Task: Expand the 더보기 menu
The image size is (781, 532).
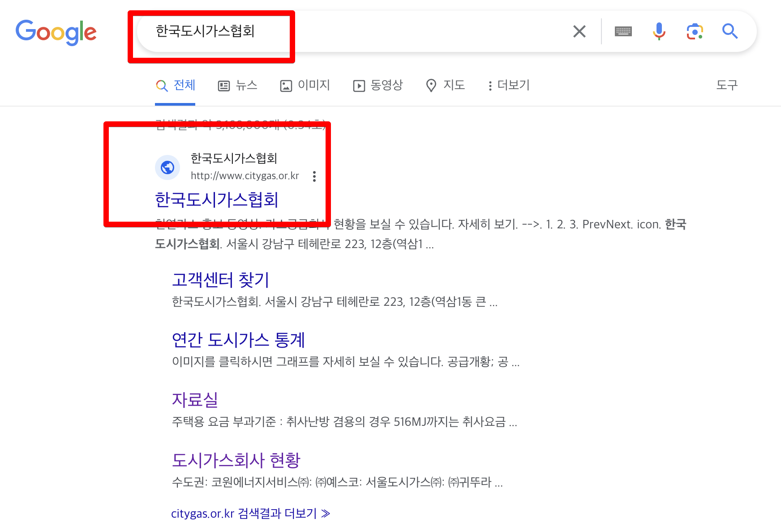Action: 509,85
